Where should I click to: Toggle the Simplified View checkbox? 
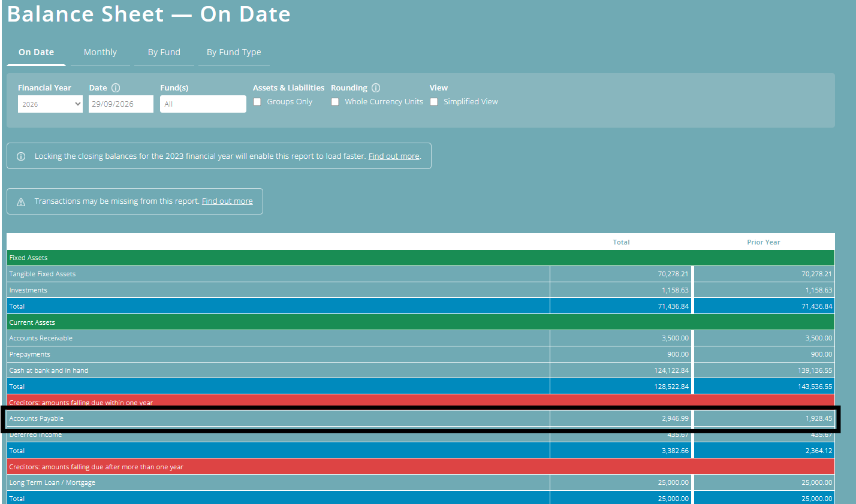point(434,102)
